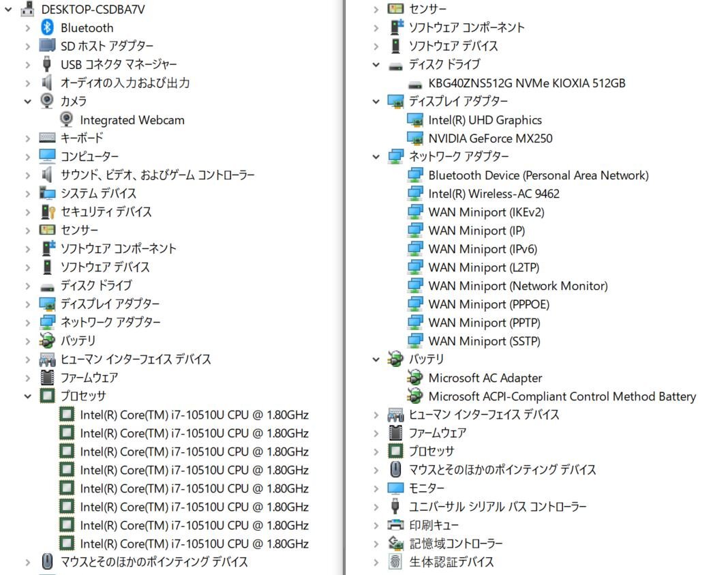This screenshot has width=728, height=575.
Task: Select the right pane センサー label
Action: pyautogui.click(x=427, y=9)
